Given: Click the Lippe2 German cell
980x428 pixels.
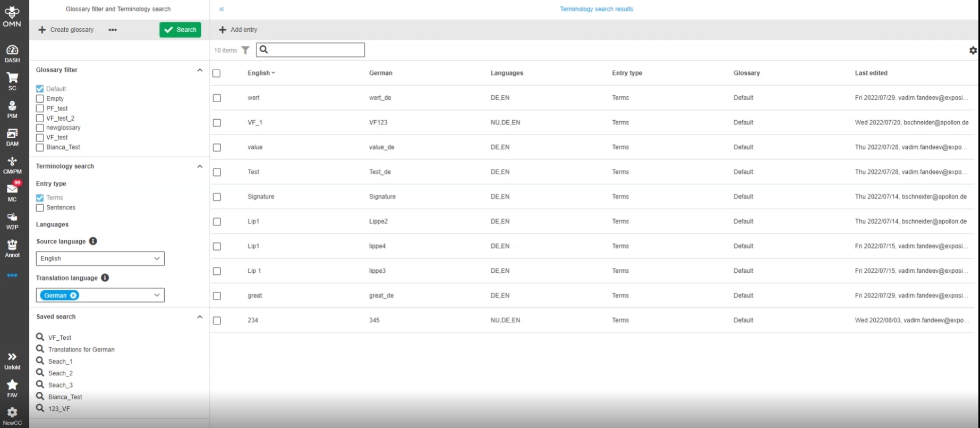Looking at the screenshot, I should [x=379, y=221].
